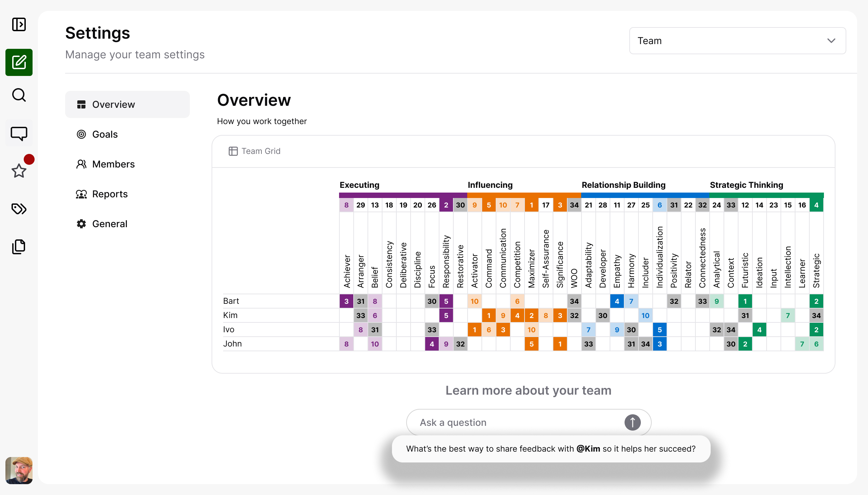Open General settings section

point(110,224)
